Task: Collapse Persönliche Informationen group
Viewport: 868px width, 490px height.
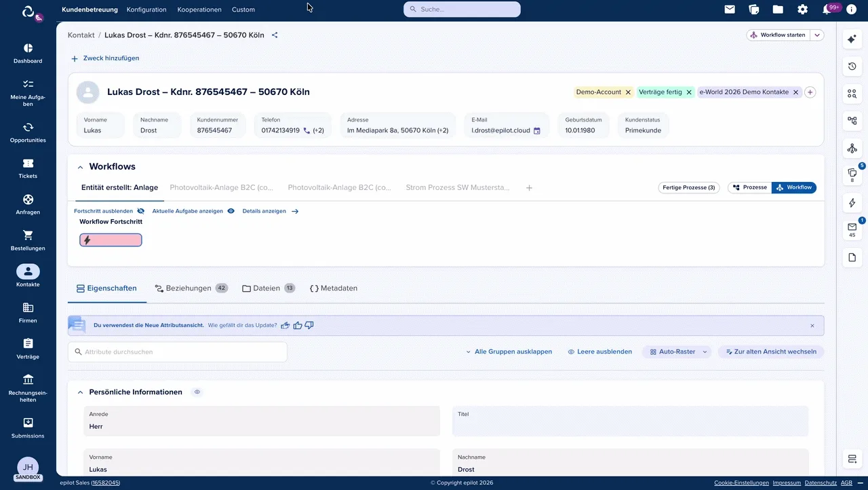Action: [x=80, y=392]
